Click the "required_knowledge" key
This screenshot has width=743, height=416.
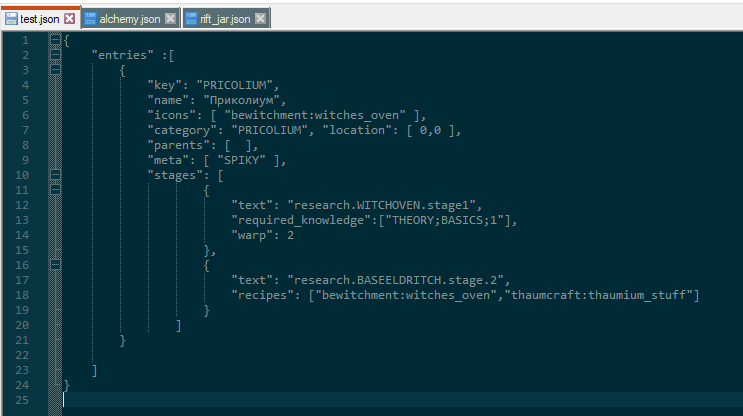[x=301, y=220]
